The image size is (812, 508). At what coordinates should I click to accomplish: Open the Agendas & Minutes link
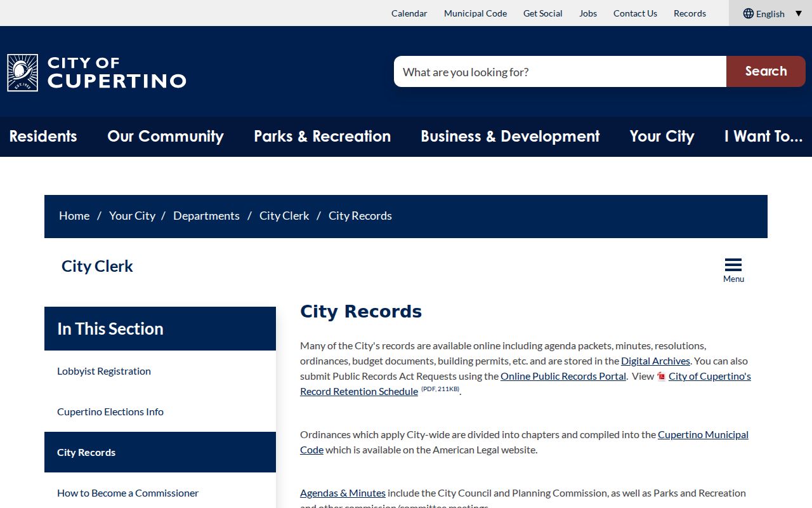coord(343,493)
